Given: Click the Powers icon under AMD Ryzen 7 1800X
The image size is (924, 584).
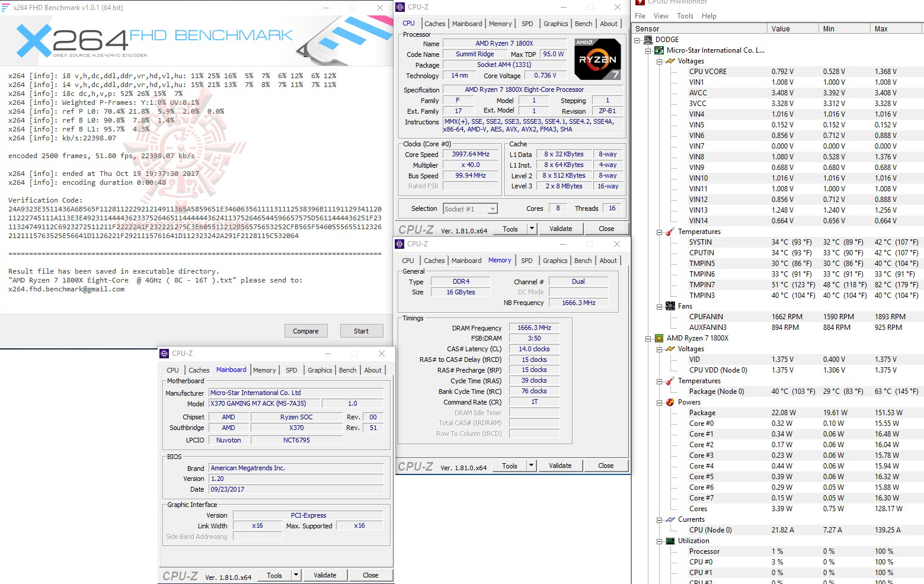Looking at the screenshot, I should [669, 402].
